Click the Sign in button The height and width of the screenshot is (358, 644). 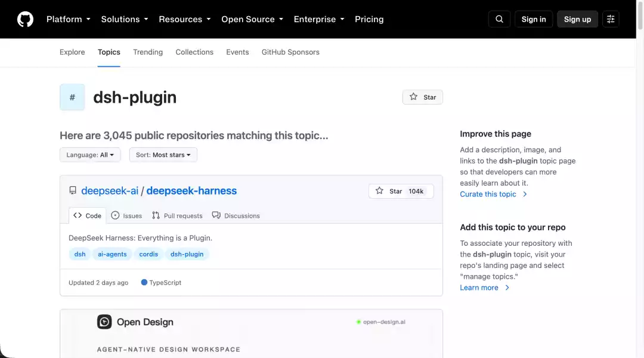coord(534,19)
